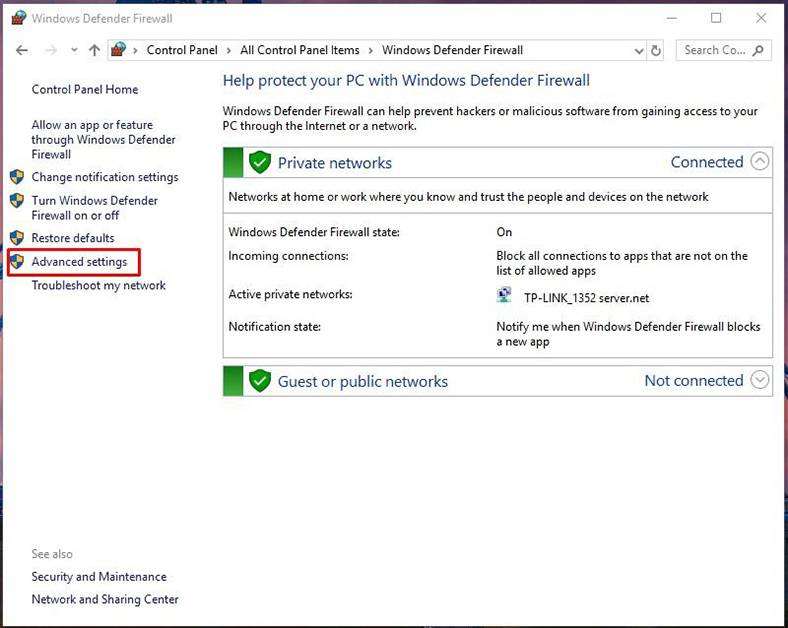Viewport: 788px width, 628px height.
Task: Click the Forward navigation arrow
Action: [51, 50]
